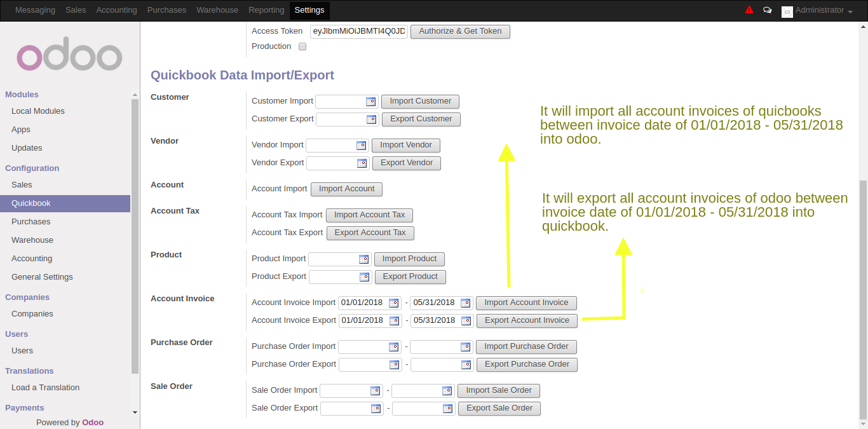Click the Import Account Invoice button
Screen dimensions: 868x429
tap(527, 303)
